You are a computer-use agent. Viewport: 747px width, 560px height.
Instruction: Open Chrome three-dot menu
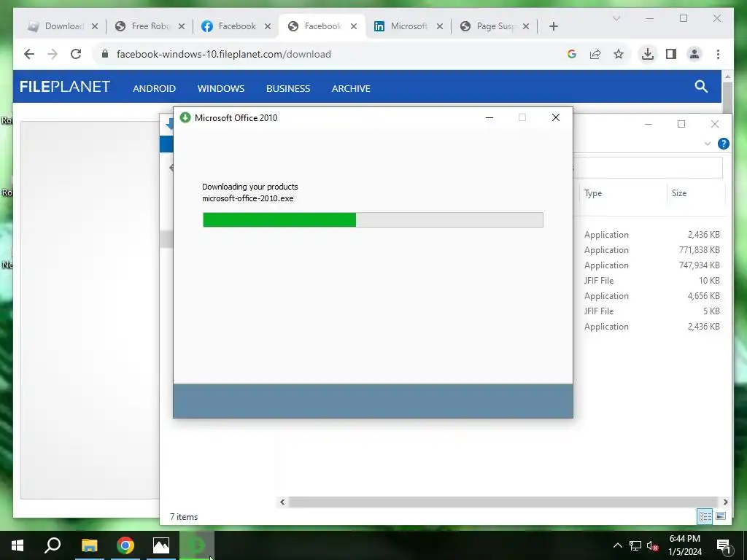point(718,54)
